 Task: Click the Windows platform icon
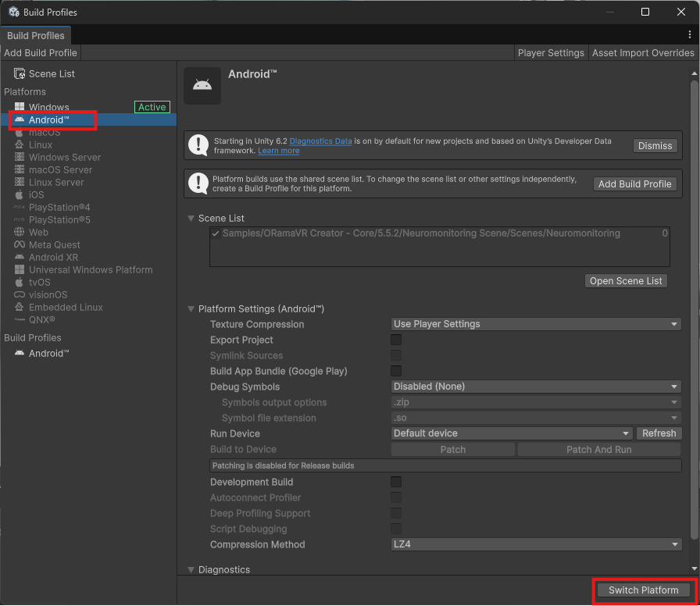20,107
